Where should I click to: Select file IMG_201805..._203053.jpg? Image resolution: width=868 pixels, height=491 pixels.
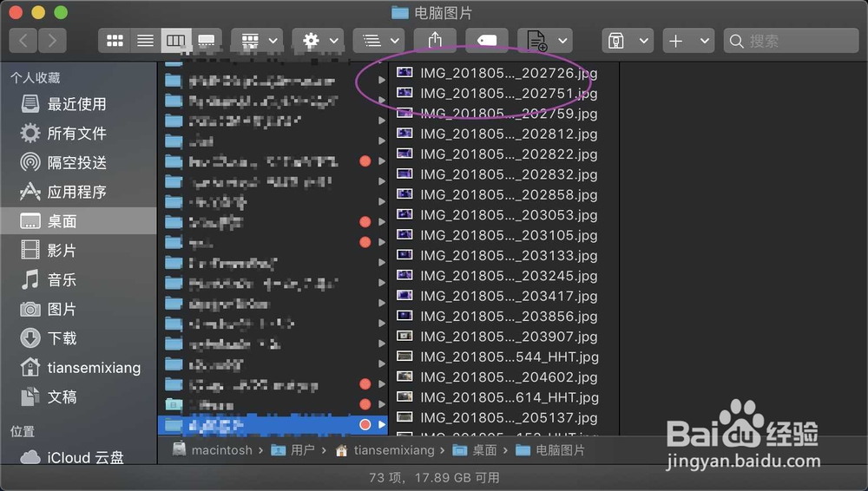[503, 215]
